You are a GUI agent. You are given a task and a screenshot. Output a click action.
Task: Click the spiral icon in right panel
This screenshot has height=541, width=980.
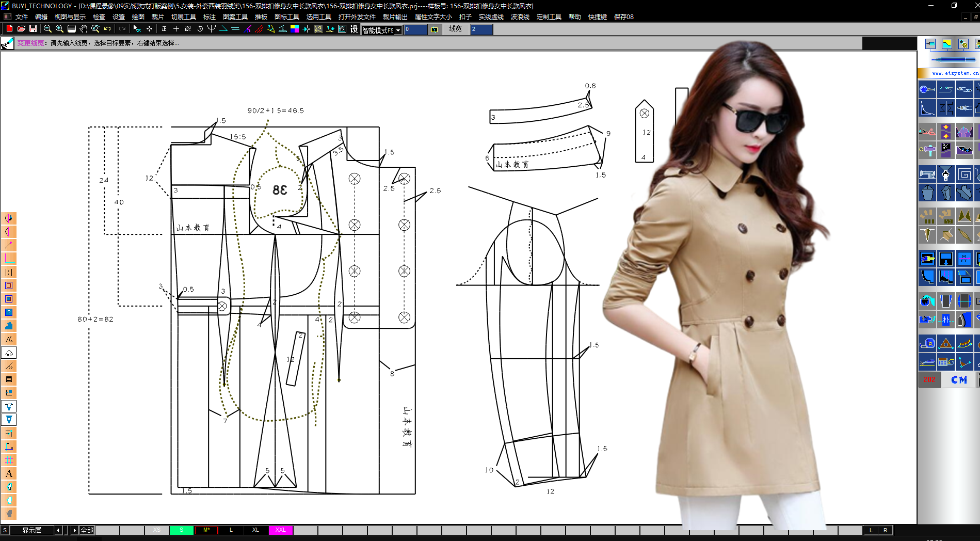pos(964,174)
